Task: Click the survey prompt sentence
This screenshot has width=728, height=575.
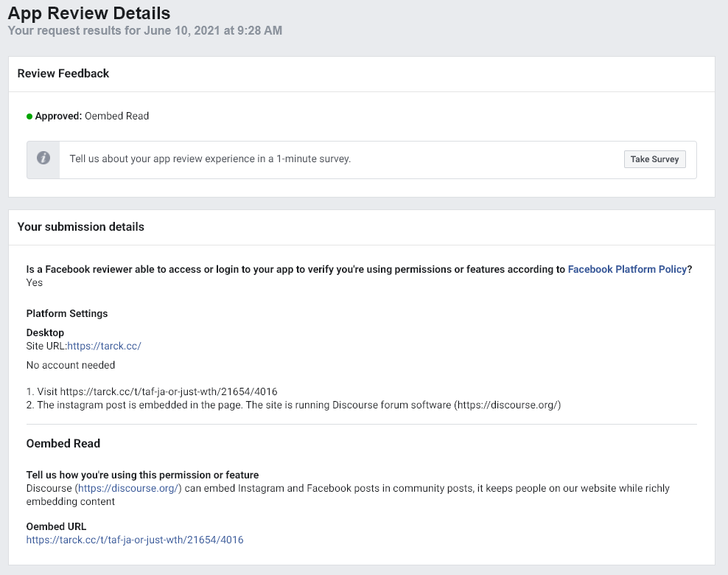Action: [x=210, y=158]
